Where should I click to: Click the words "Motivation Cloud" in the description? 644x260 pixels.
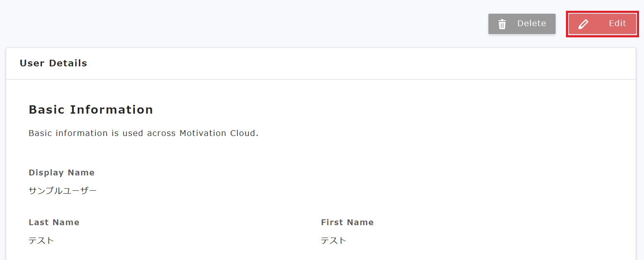click(x=218, y=133)
